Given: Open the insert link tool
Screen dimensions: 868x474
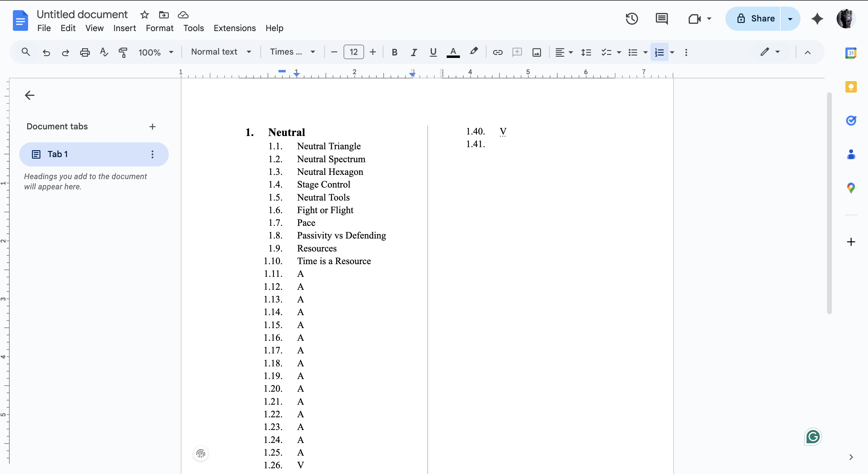Looking at the screenshot, I should (497, 52).
